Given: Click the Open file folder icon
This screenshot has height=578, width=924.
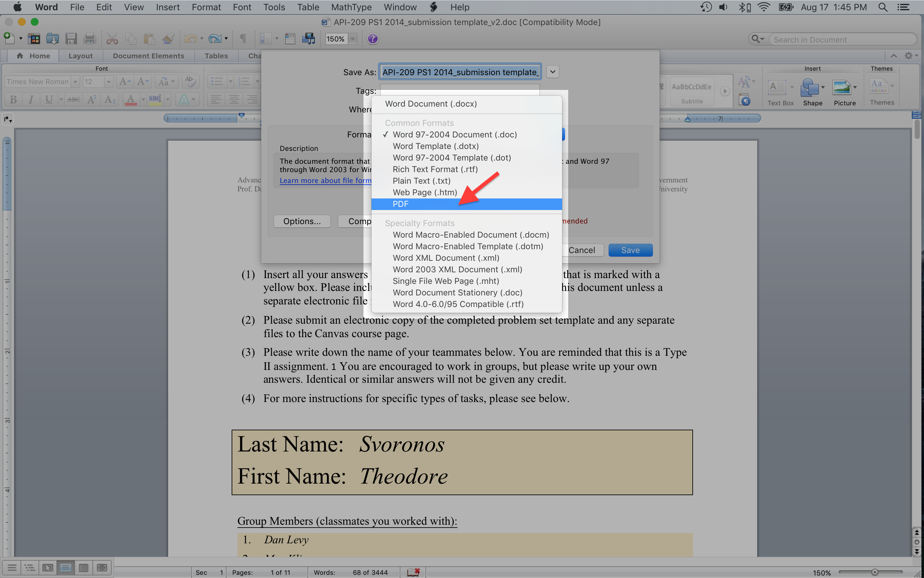Looking at the screenshot, I should pyautogui.click(x=52, y=39).
